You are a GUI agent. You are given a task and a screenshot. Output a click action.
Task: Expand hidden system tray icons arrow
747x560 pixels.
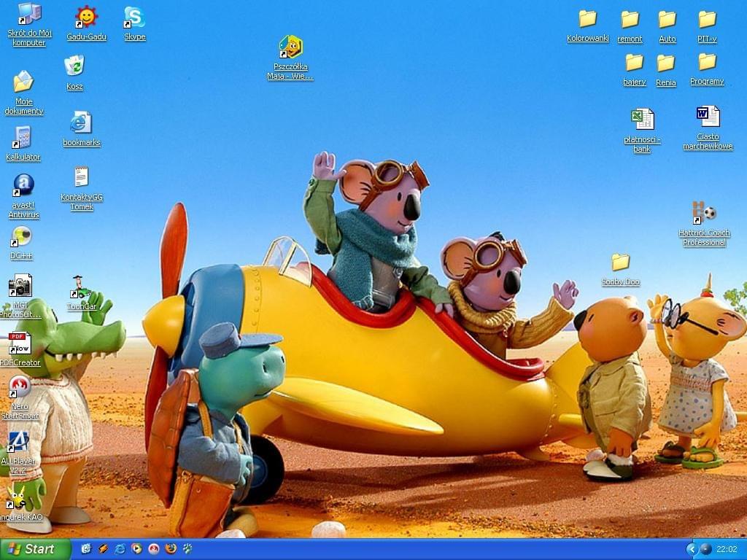point(691,549)
